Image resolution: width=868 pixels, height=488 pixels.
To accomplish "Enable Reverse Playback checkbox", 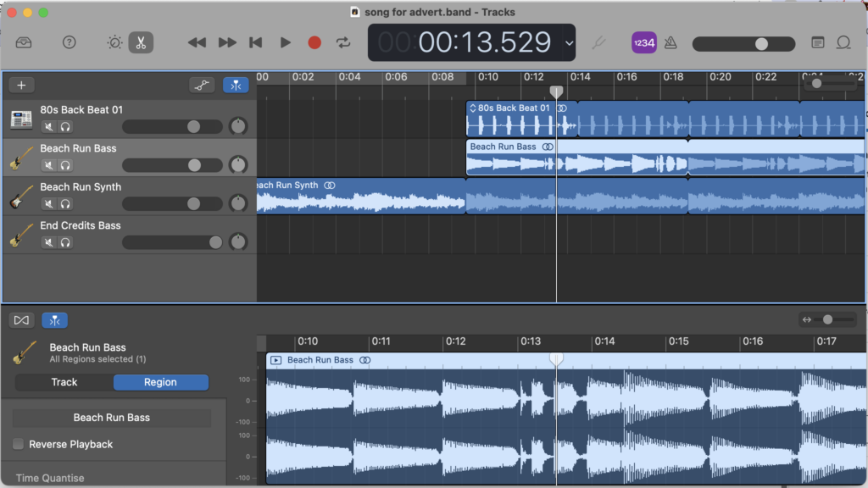I will click(19, 444).
